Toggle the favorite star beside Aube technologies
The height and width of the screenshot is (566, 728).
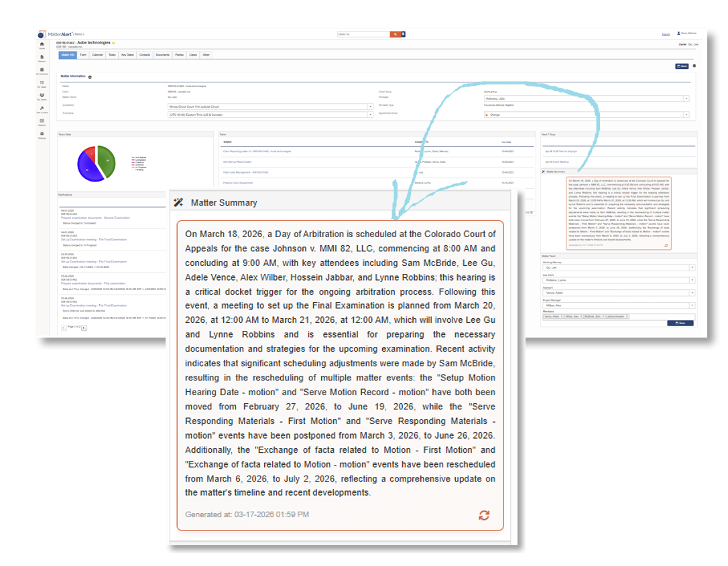(x=113, y=43)
